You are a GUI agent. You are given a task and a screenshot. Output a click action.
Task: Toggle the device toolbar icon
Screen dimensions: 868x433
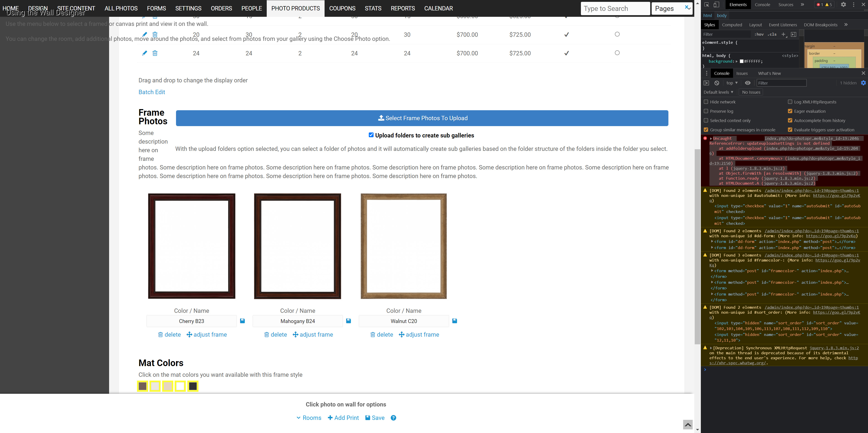pyautogui.click(x=716, y=5)
